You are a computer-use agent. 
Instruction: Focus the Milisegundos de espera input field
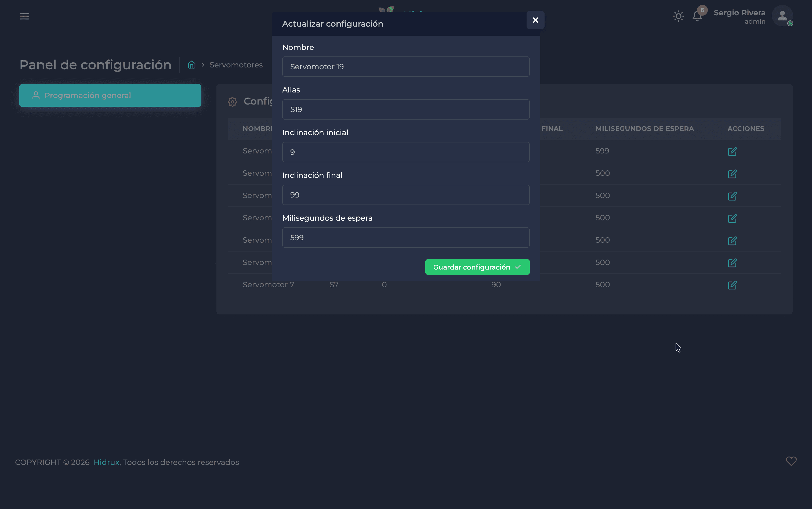(406, 238)
